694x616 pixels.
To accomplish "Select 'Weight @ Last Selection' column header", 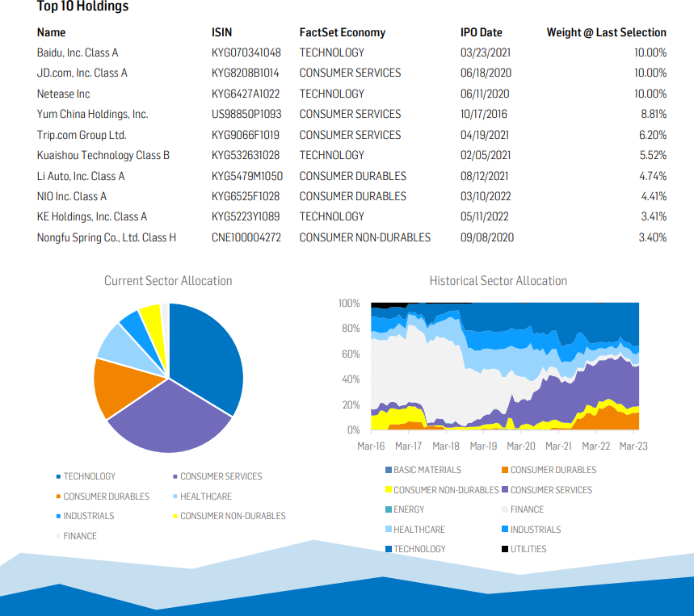I will (x=607, y=32).
